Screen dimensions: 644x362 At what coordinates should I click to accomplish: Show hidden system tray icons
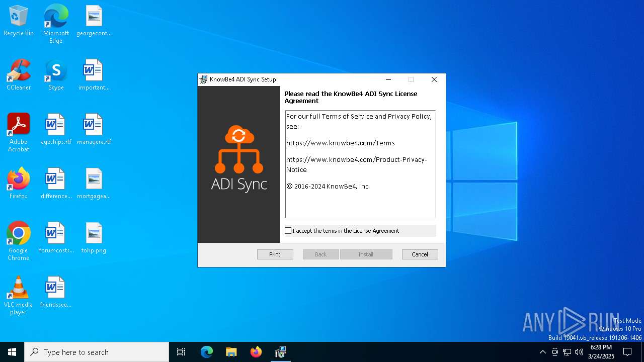542,352
